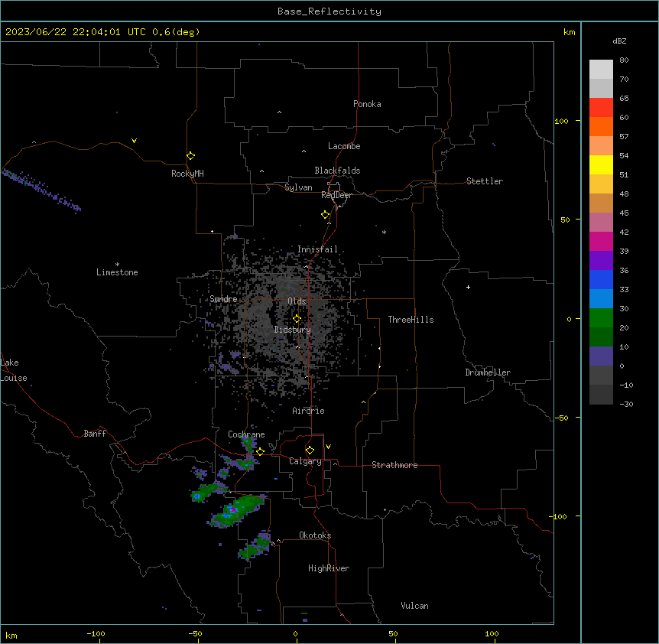Click the Banff label on the map
This screenshot has height=644, width=659.
click(x=95, y=434)
